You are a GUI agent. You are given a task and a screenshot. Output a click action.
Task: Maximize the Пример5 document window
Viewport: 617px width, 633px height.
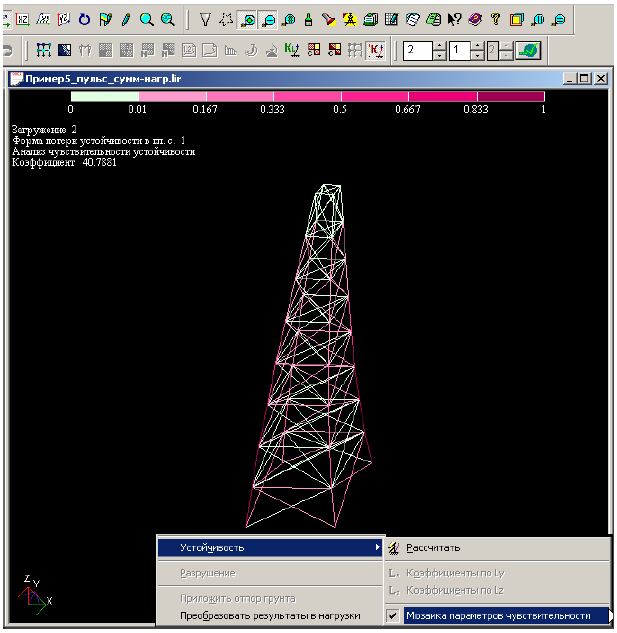584,78
